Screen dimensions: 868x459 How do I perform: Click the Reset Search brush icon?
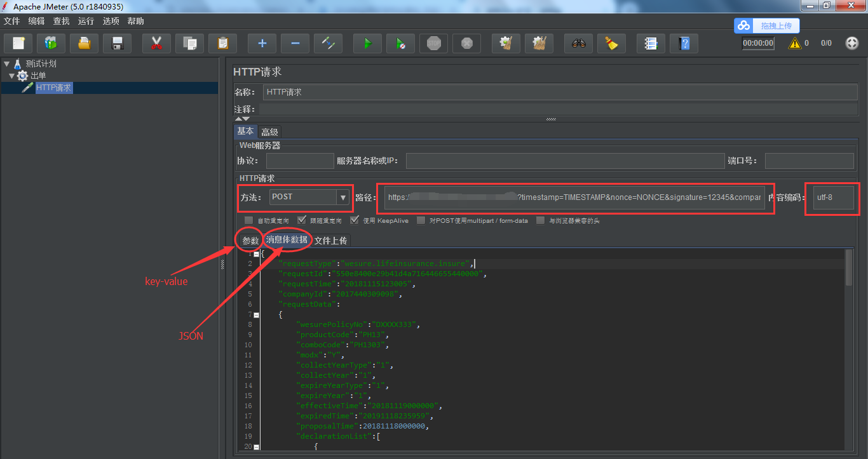pyautogui.click(x=611, y=43)
